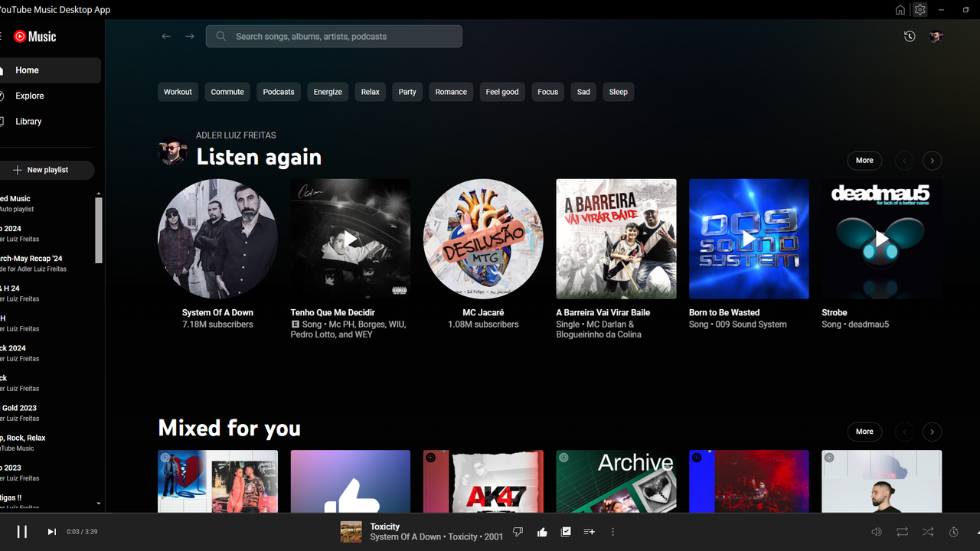Open Library in the sidebar

click(28, 122)
